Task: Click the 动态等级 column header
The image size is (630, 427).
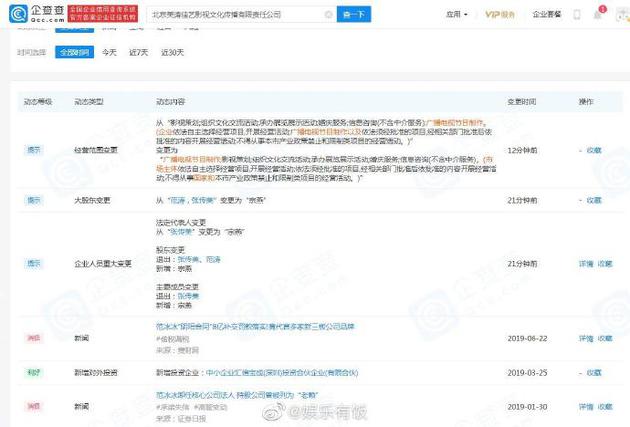Action: (38, 102)
